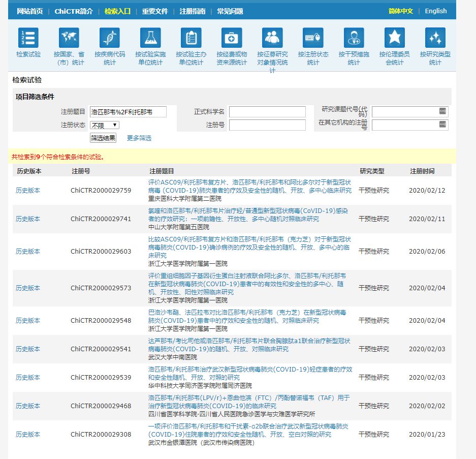Open 历史版本 for ChiCTR2000029573
The width and height of the screenshot is (476, 459).
(x=27, y=288)
